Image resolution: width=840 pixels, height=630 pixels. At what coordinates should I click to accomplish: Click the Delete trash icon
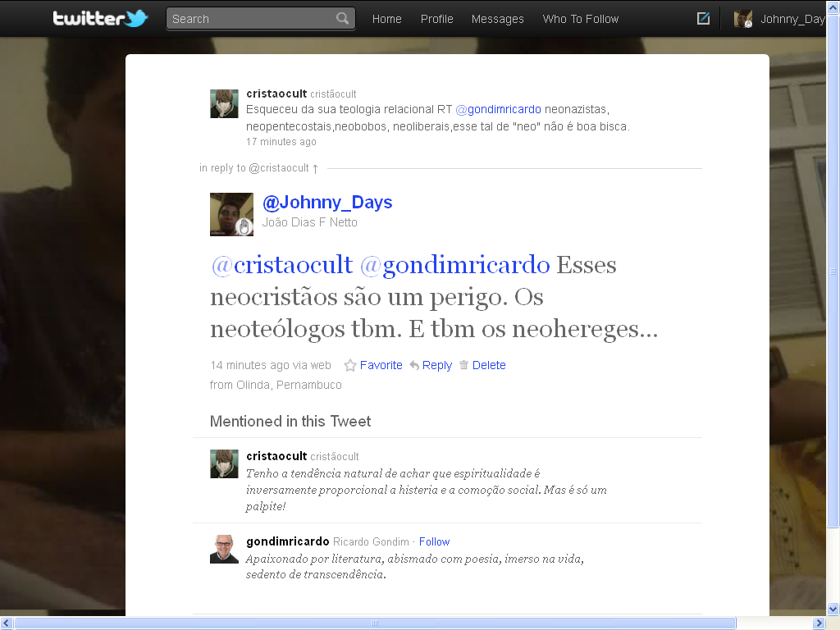[x=464, y=365]
